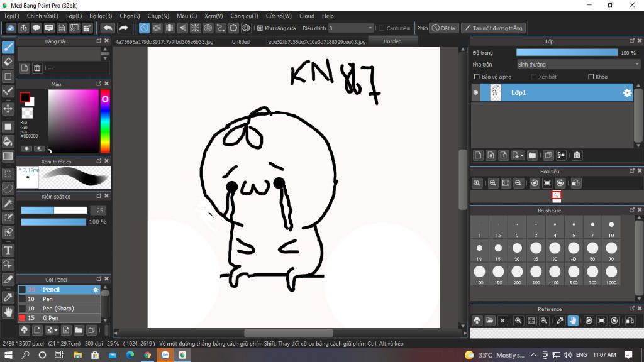Screen dimensions: 644x362
Task: Open Pha trộn blend mode dropdown
Action: pyautogui.click(x=579, y=65)
